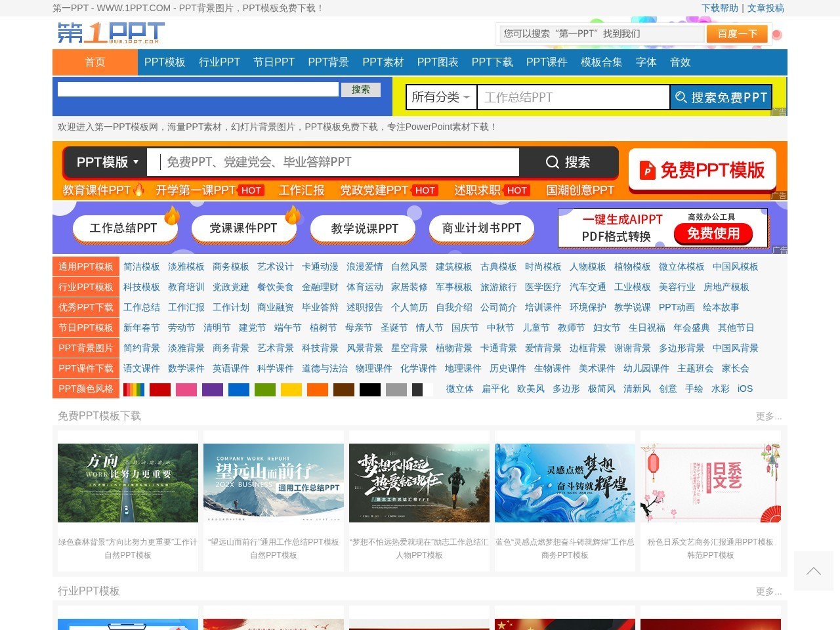840x630 pixels.
Task: Select the black color swatch
Action: 370,389
